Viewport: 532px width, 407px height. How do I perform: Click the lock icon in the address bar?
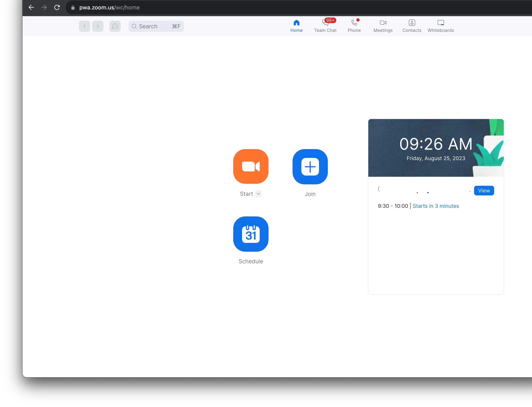point(73,7)
